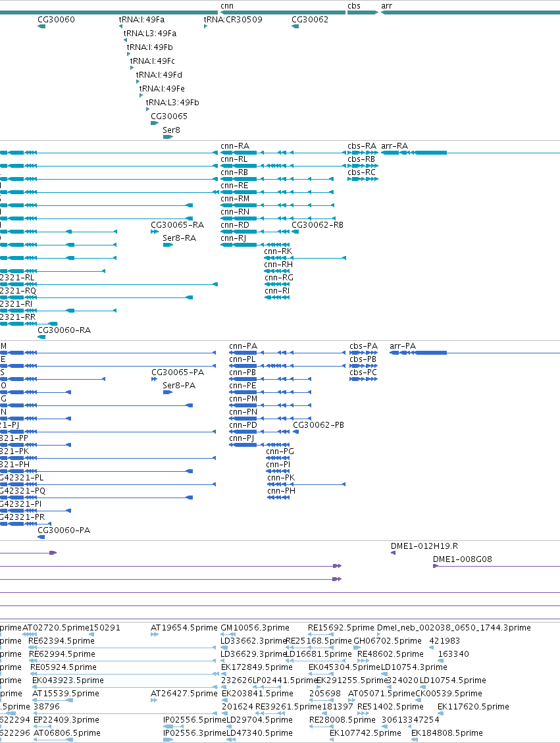Click the AT19654.5prime EST label
Screen dimensions: 560x743
tap(184, 628)
